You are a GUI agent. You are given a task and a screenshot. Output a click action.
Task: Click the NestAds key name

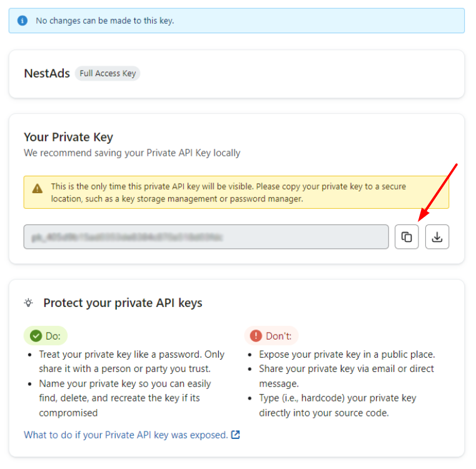click(x=47, y=73)
